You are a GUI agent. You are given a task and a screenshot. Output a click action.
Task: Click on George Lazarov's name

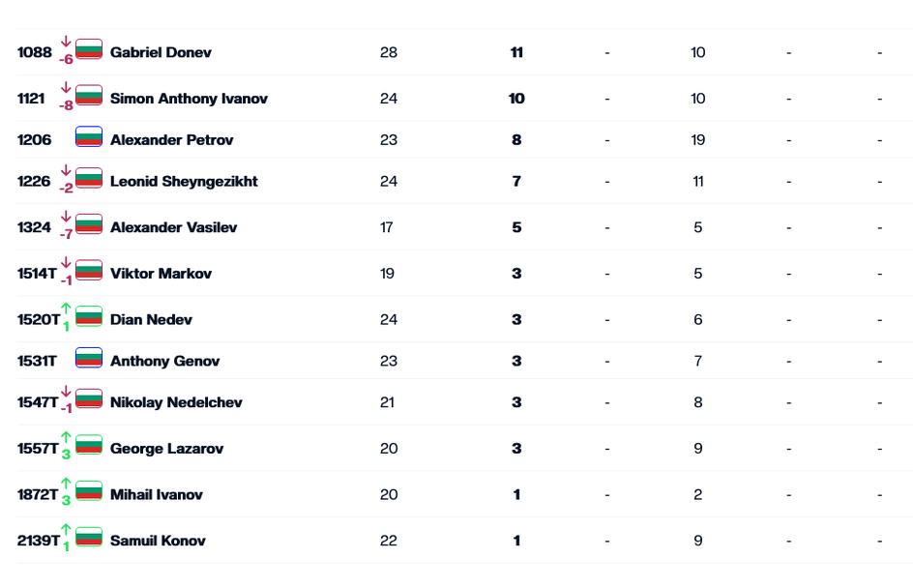tap(166, 449)
